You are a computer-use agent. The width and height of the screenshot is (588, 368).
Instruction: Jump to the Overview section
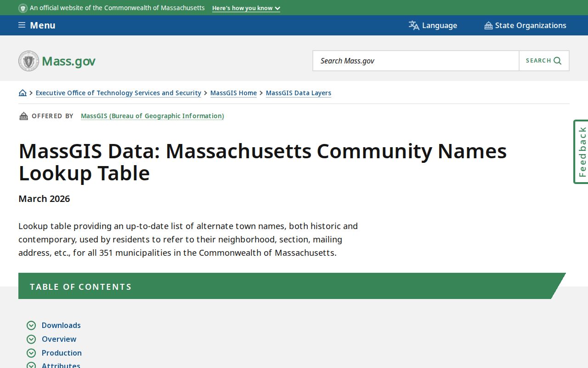pyautogui.click(x=59, y=339)
